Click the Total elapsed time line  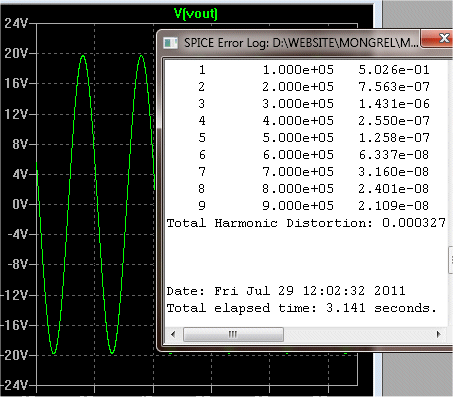tap(302, 308)
